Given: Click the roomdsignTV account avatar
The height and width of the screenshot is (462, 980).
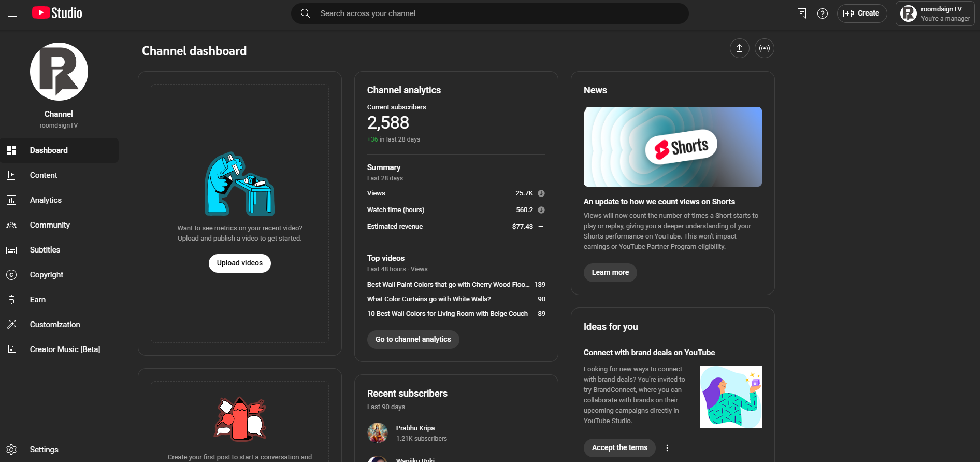Looking at the screenshot, I should (x=909, y=13).
